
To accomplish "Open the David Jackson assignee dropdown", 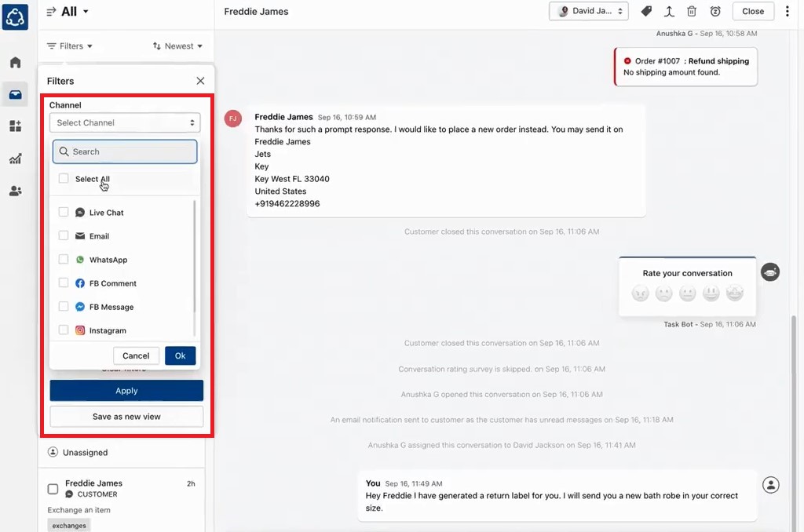I will pyautogui.click(x=590, y=12).
